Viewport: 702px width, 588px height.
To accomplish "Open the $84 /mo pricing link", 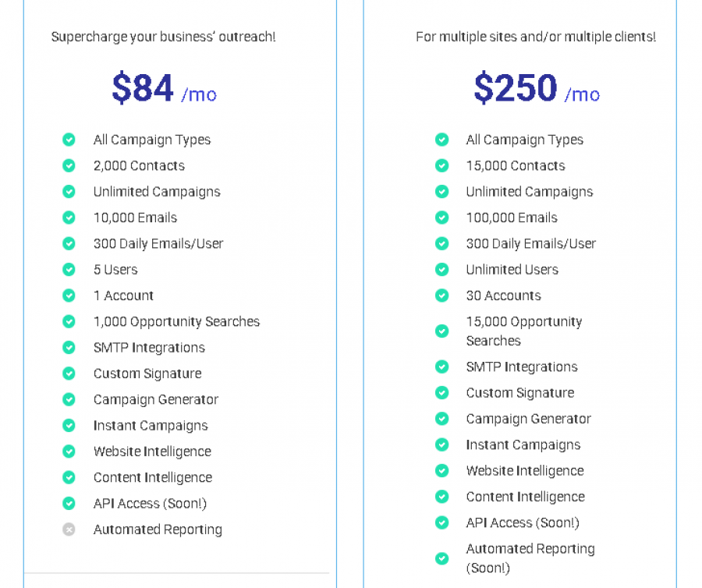I will pos(164,88).
